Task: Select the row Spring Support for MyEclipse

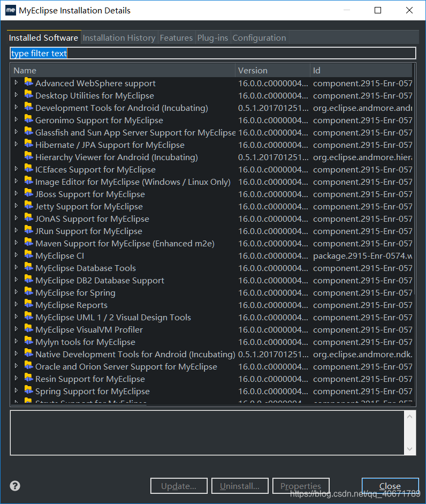Action: [212, 391]
